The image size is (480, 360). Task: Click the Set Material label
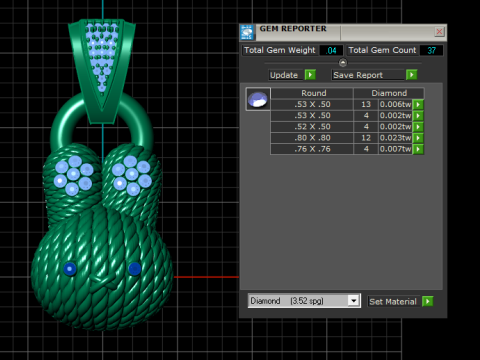(x=393, y=302)
